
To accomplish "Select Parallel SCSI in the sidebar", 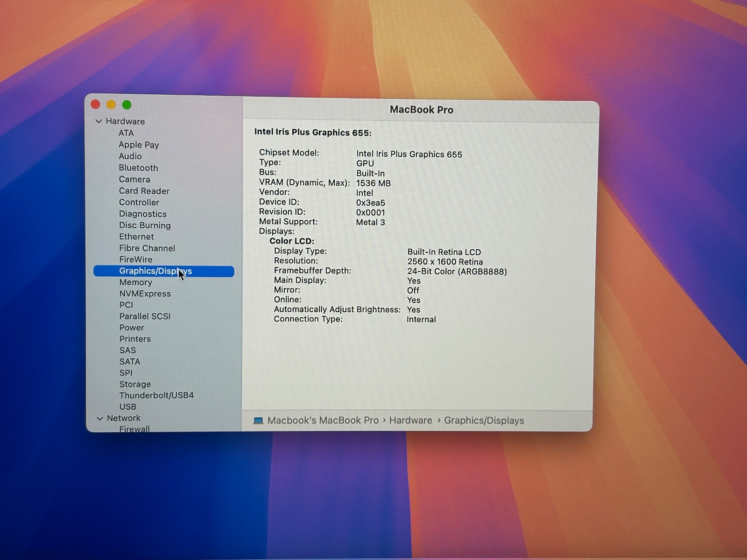I will pos(145,316).
